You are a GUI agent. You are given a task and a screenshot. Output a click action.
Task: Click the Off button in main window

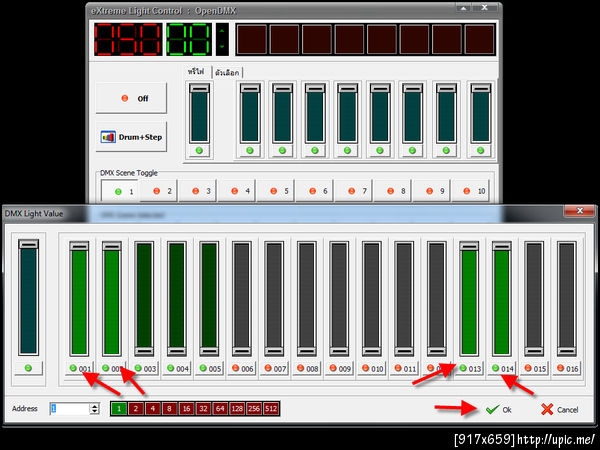coord(131,98)
